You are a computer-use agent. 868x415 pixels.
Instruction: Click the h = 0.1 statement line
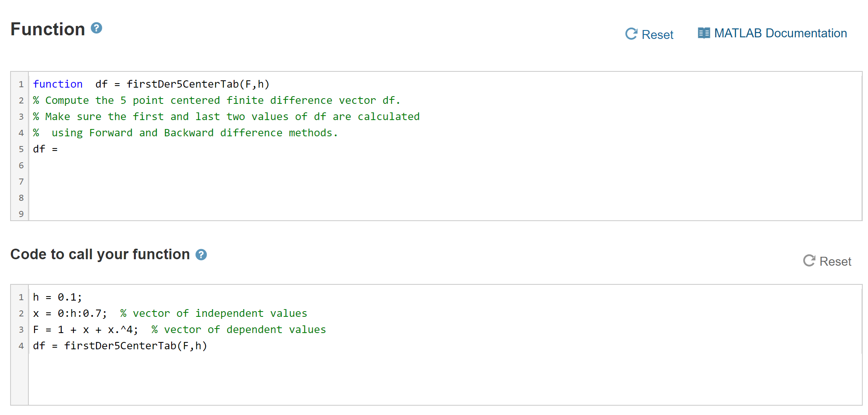point(57,297)
